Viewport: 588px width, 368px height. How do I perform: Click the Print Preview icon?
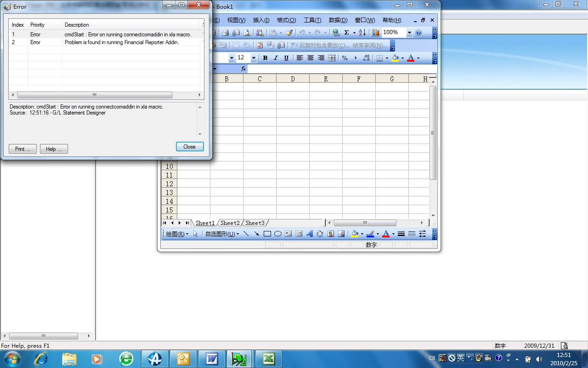247,33
